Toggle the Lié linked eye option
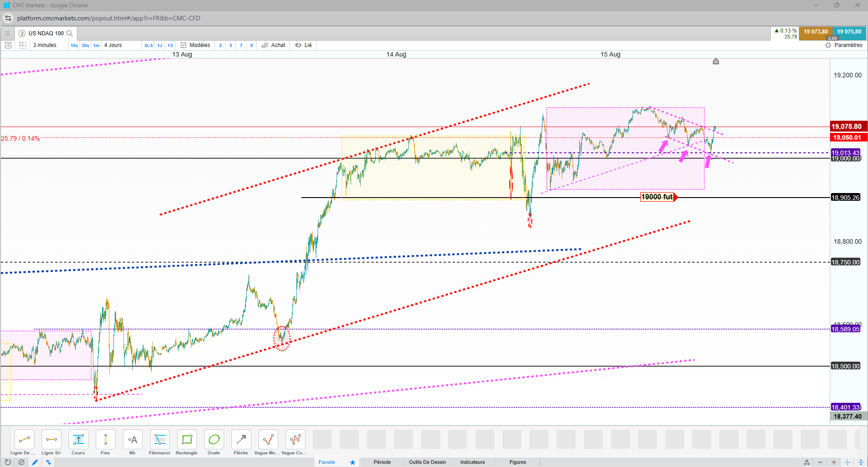Image resolution: width=868 pixels, height=467 pixels. coord(303,45)
